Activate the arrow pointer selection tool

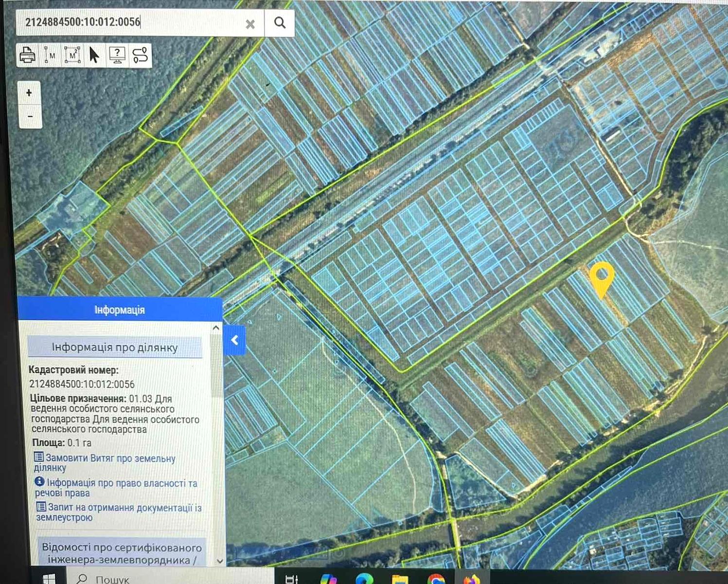pyautogui.click(x=94, y=55)
